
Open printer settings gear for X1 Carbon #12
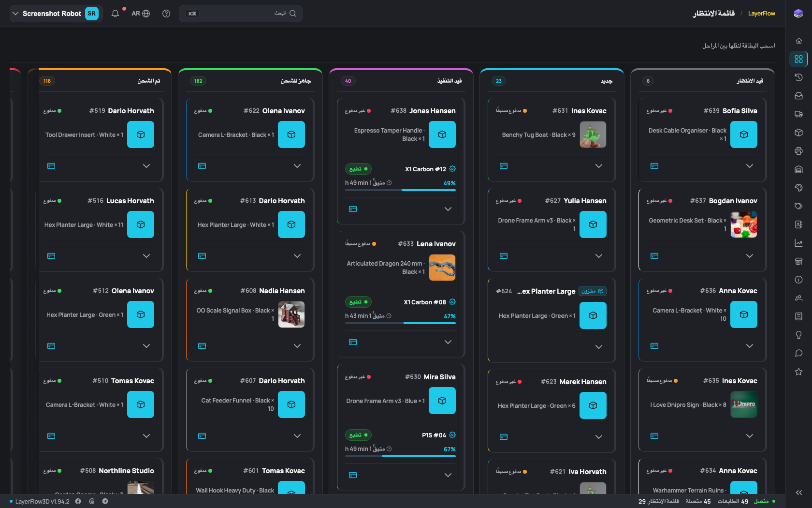tap(452, 169)
